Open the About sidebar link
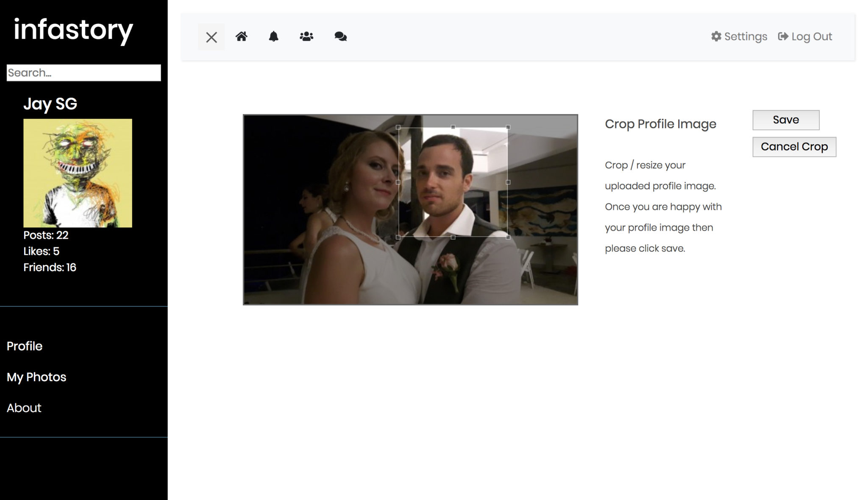Image resolution: width=868 pixels, height=500 pixels. pyautogui.click(x=24, y=408)
